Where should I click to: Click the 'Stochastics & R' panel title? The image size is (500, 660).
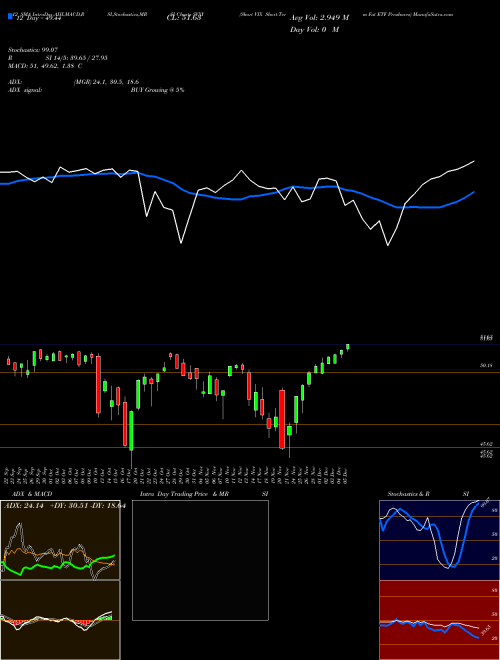coord(409,494)
